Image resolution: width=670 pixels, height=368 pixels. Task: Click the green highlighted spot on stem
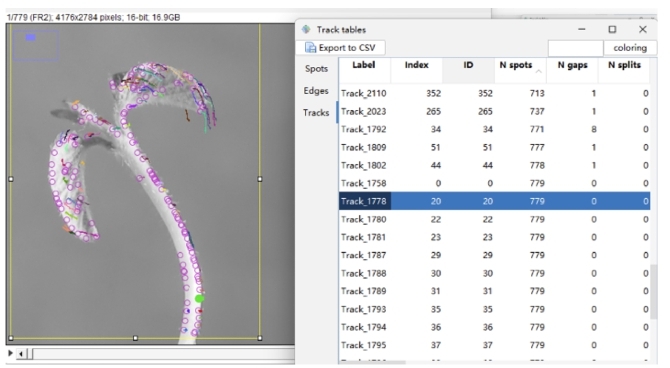pyautogui.click(x=200, y=298)
